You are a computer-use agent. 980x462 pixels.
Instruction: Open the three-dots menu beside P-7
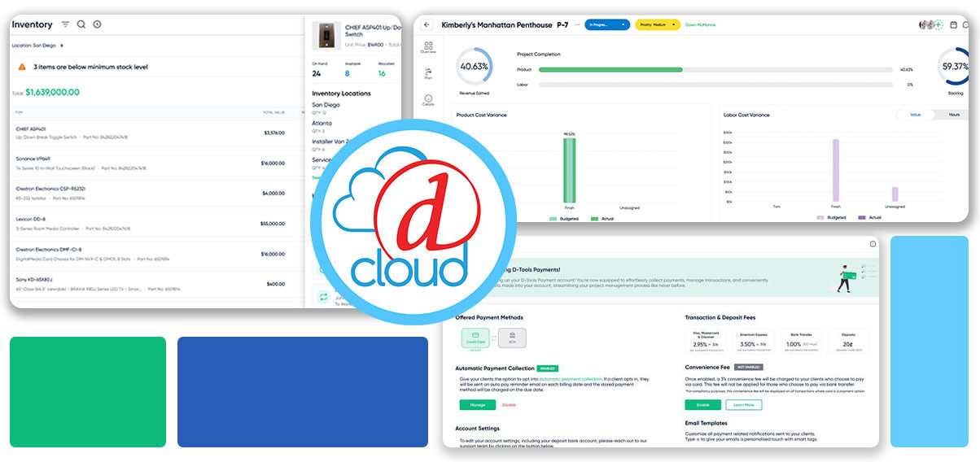tap(578, 24)
